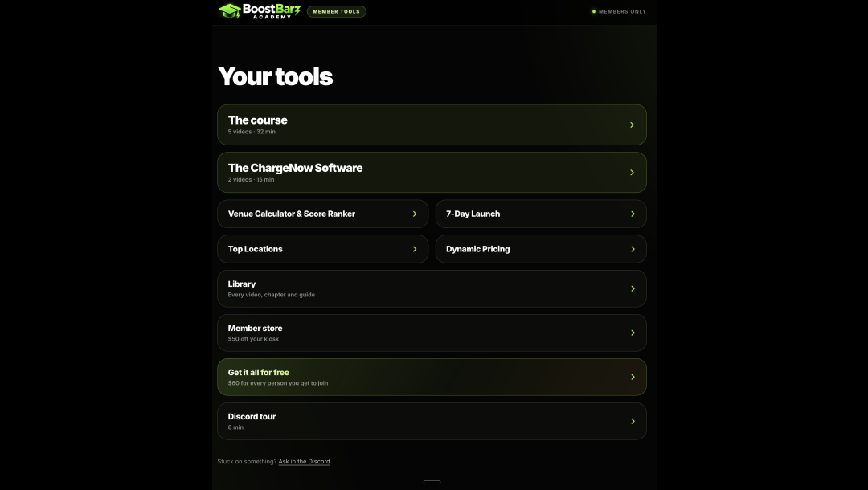The width and height of the screenshot is (868, 490).
Task: Click the Members Only green status indicator
Action: (594, 11)
